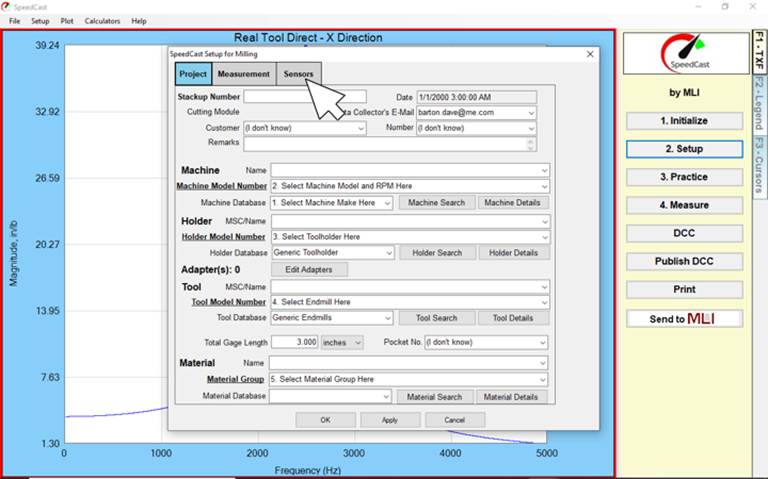This screenshot has height=479, width=768.
Task: Click the Tool Details button
Action: pyautogui.click(x=513, y=318)
